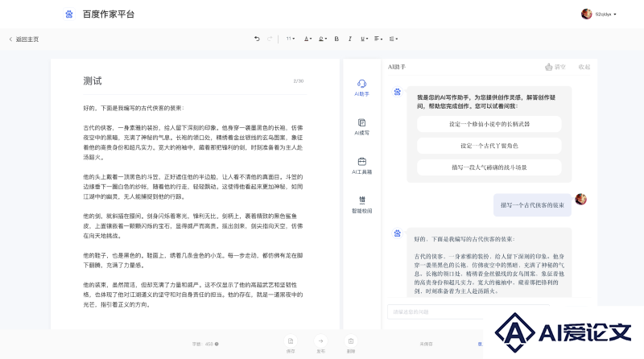Toggle italic formatting
644x359 pixels.
click(x=350, y=39)
